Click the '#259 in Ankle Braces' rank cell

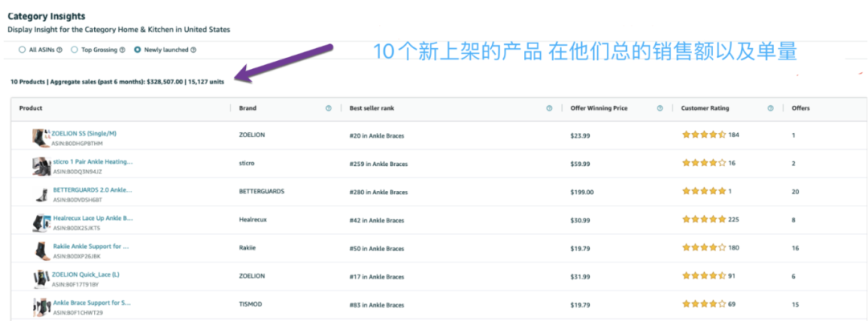(379, 164)
